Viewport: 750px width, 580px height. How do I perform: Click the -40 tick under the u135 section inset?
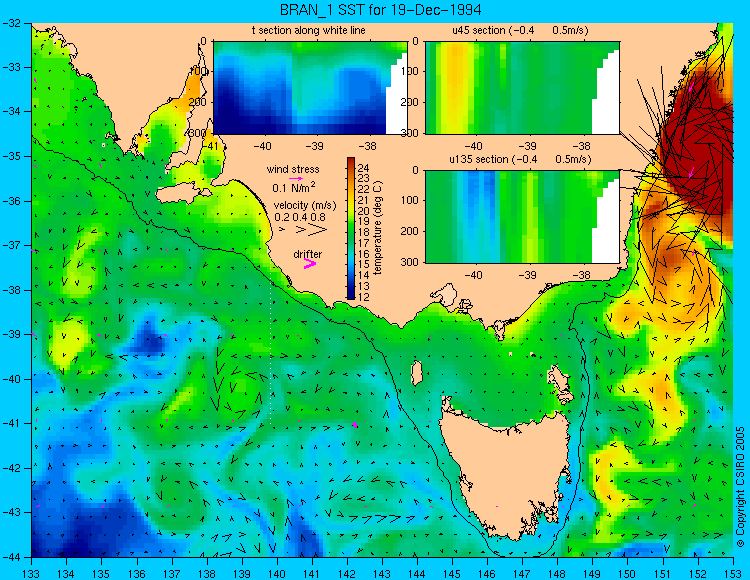point(473,275)
